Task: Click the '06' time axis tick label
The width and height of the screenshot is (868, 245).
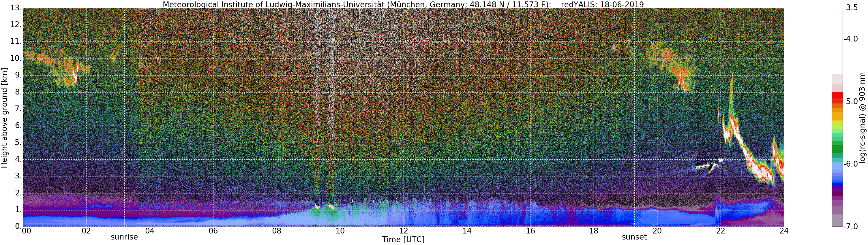Action: (x=213, y=231)
